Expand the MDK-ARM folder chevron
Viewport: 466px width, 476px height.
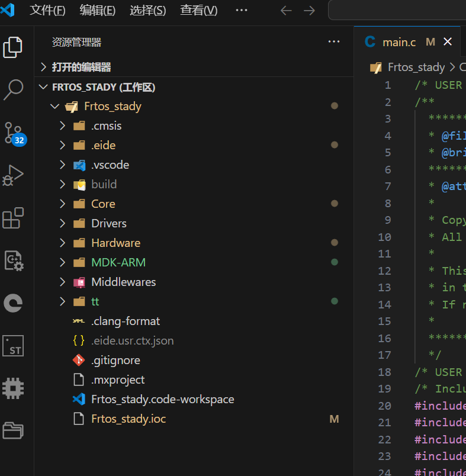click(x=62, y=263)
